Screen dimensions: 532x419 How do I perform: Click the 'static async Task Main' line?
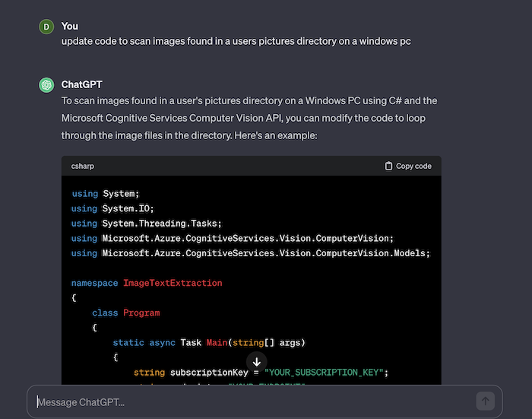(209, 343)
